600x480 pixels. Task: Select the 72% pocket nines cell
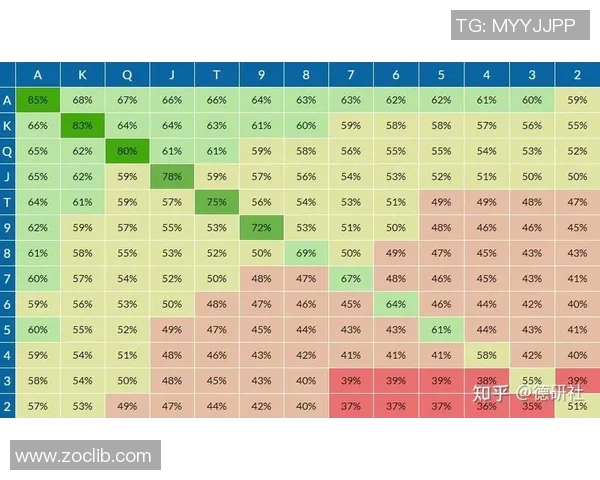[261, 228]
